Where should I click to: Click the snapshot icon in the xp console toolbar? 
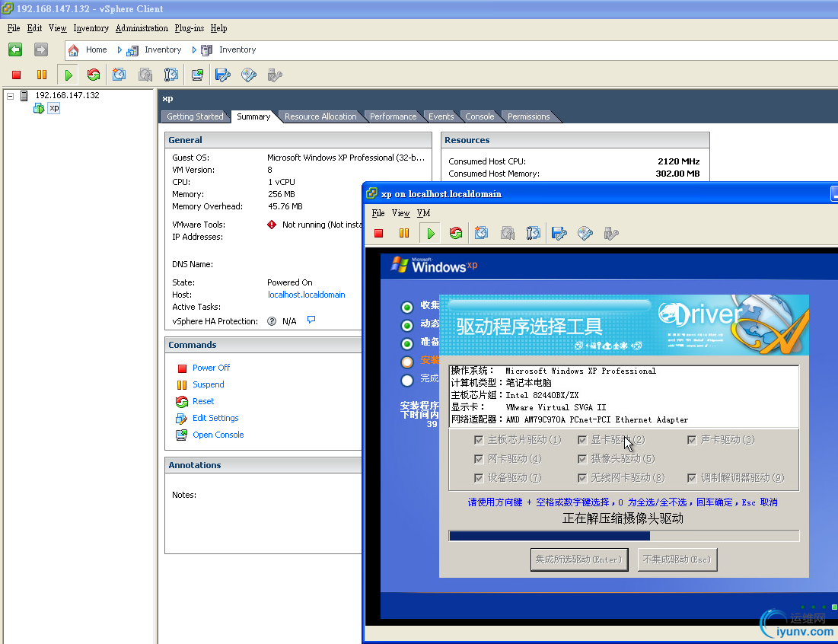(x=482, y=233)
